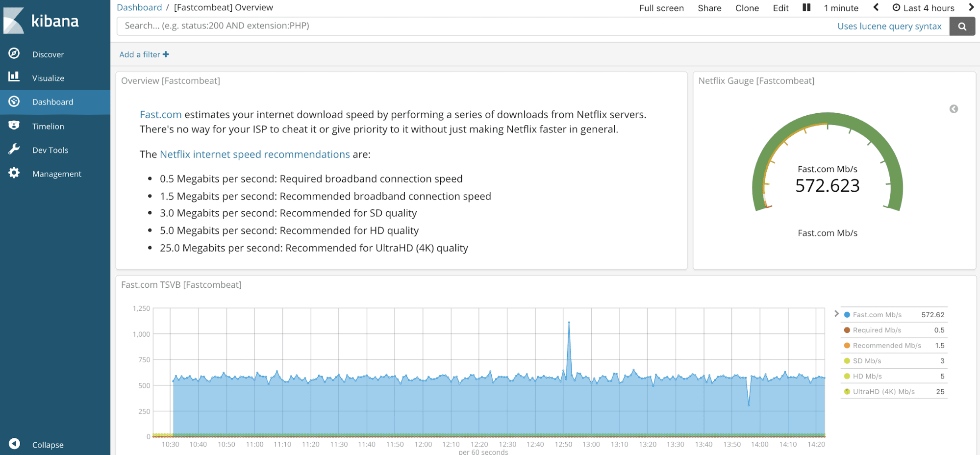Image resolution: width=980 pixels, height=455 pixels.
Task: Click the plus icon next to Add a filter
Action: [166, 54]
